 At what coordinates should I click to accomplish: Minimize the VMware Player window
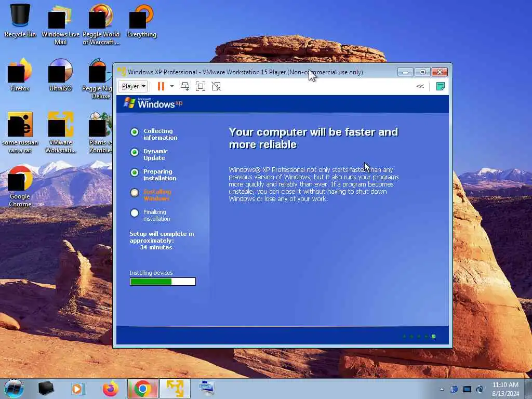(x=405, y=72)
